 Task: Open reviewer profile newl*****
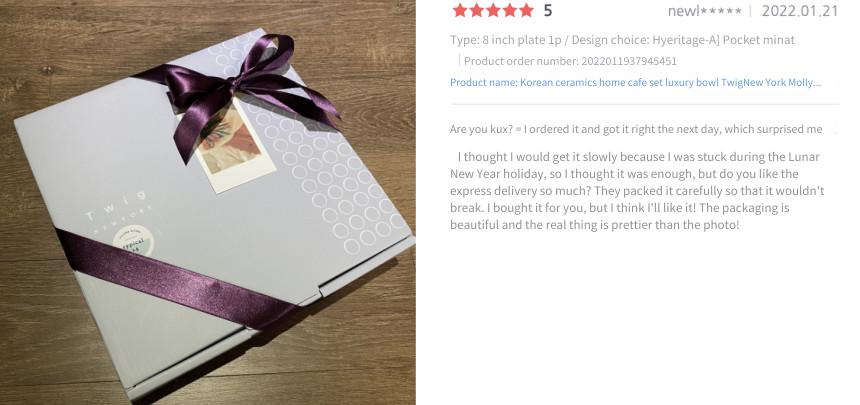[704, 11]
